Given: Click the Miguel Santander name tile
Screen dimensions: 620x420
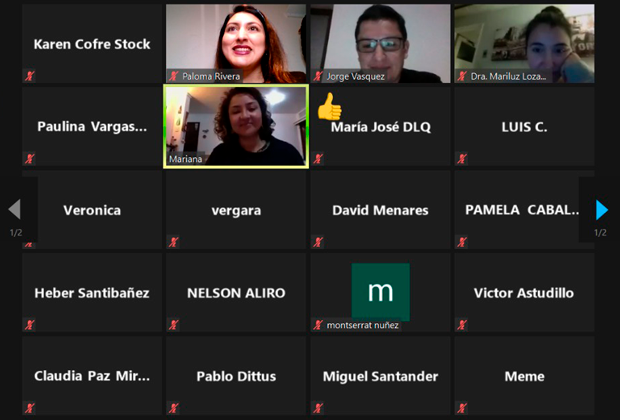Looking at the screenshot, I should pos(380,376).
